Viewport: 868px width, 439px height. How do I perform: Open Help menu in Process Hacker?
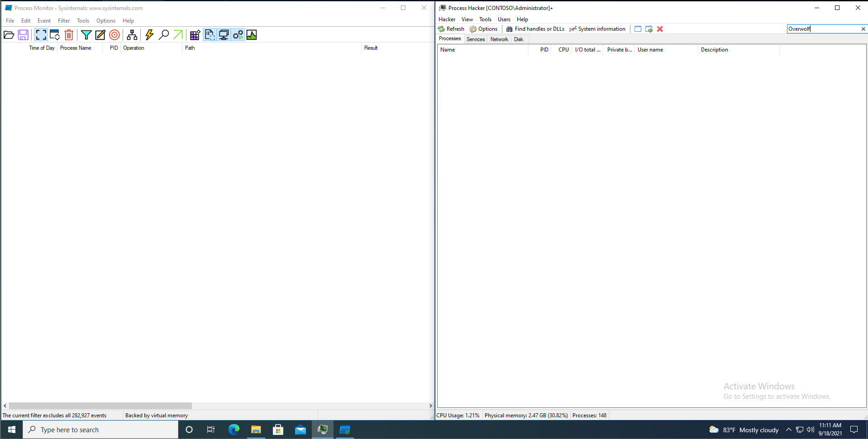pyautogui.click(x=522, y=19)
